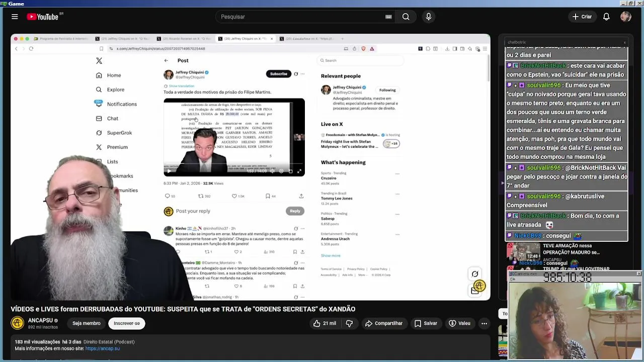Click the share upload icon on the post
The image size is (644, 362).
point(301,196)
